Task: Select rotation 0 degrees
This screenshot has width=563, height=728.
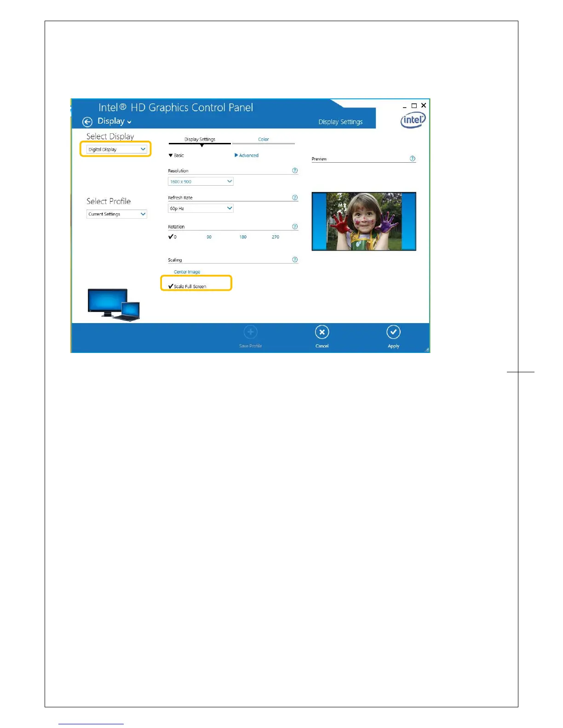Action: [172, 237]
